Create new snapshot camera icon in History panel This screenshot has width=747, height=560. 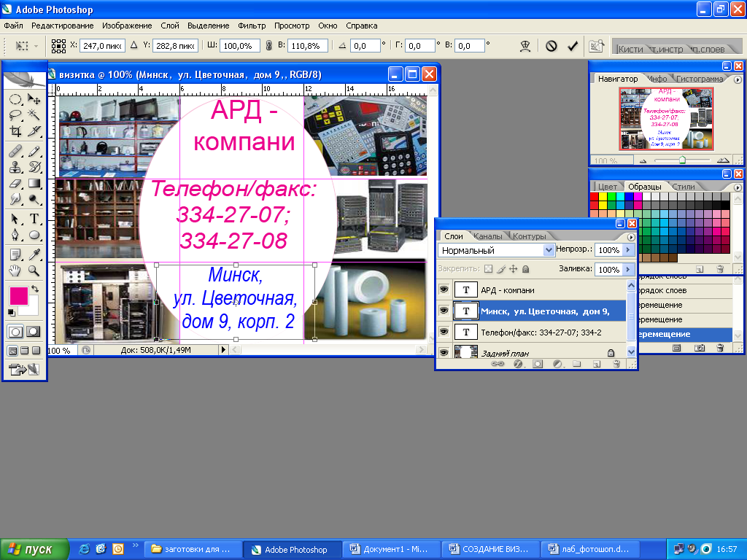[699, 348]
